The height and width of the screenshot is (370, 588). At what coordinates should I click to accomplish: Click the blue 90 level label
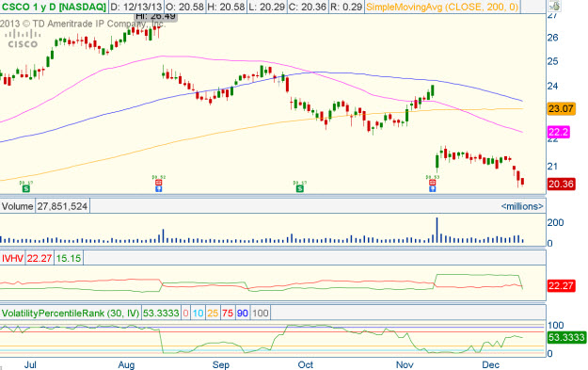242,313
